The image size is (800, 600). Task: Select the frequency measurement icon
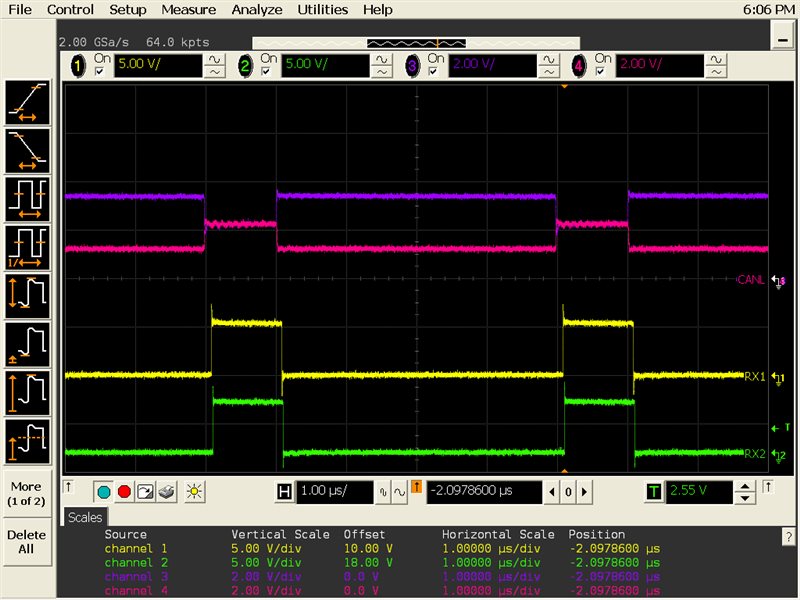(x=28, y=247)
